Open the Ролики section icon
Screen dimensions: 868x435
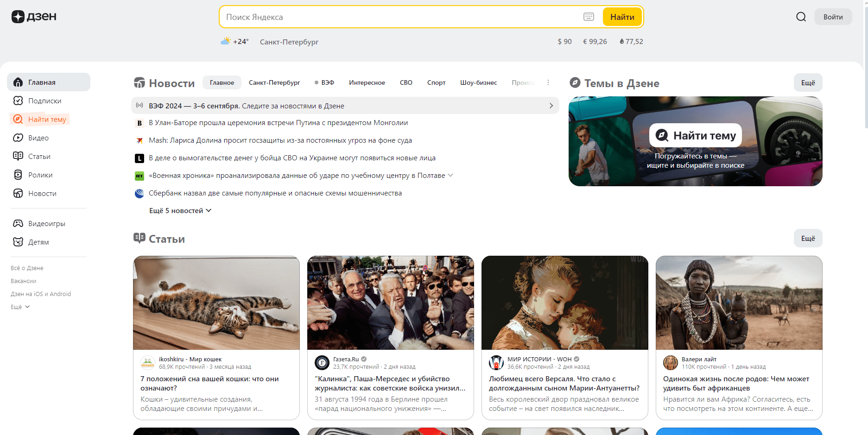[x=18, y=175]
